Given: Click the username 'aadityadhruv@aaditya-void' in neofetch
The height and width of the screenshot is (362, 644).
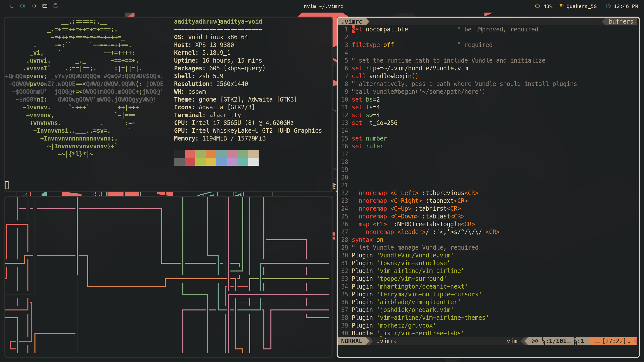Looking at the screenshot, I should [x=218, y=22].
